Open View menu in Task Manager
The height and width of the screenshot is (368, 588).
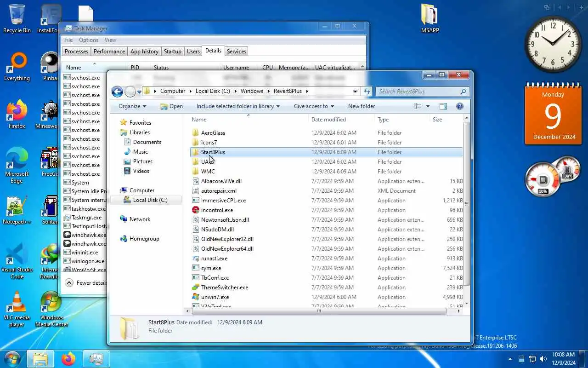click(110, 40)
